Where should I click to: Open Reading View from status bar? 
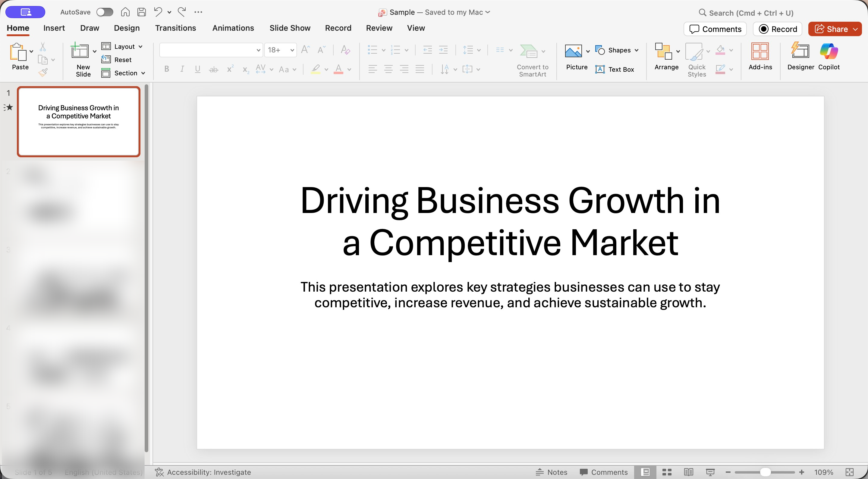(688, 472)
